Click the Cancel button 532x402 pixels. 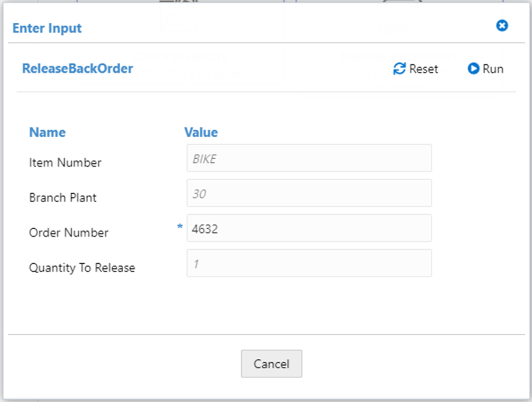click(x=272, y=363)
